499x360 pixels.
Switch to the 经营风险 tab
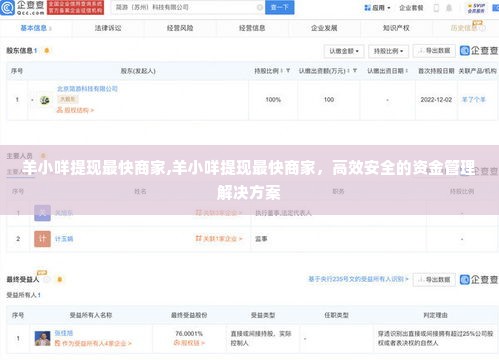click(180, 28)
